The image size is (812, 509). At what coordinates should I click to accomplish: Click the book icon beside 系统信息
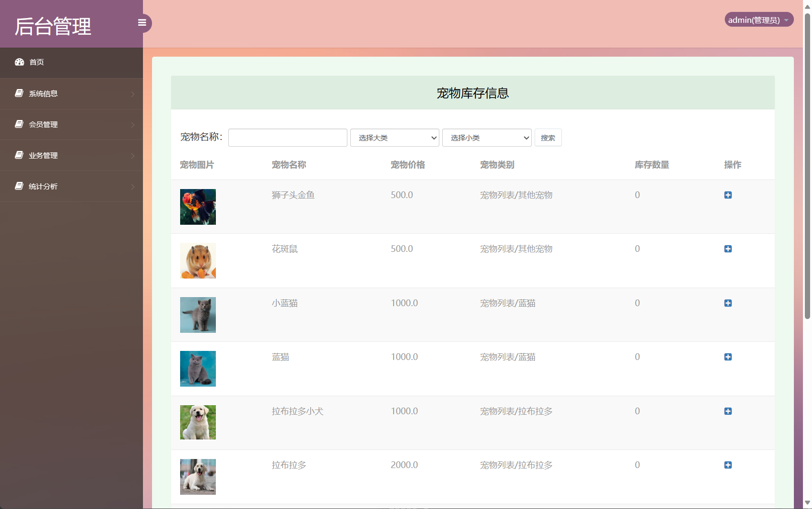(19, 93)
